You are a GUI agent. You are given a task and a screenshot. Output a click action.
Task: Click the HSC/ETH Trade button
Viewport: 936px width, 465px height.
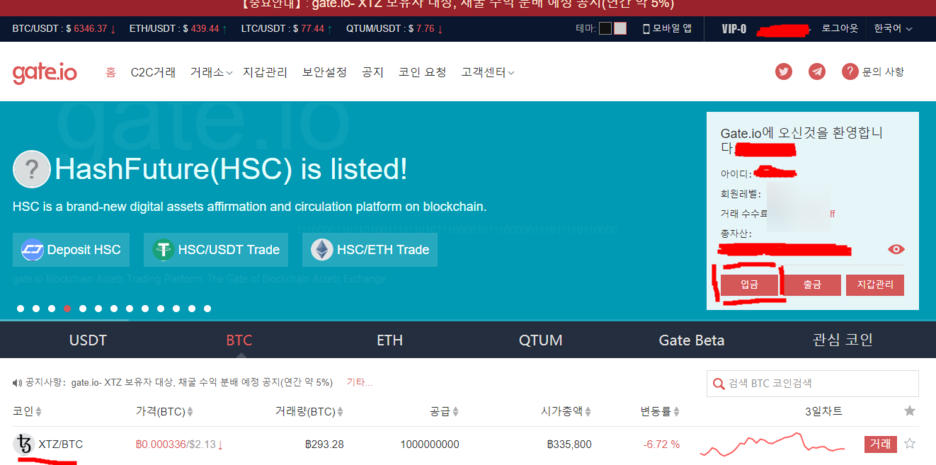(370, 250)
